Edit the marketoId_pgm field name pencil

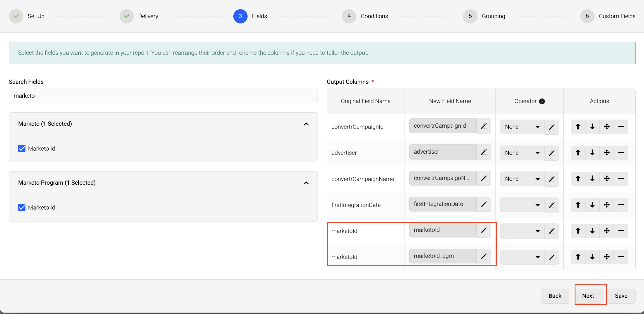pos(484,256)
